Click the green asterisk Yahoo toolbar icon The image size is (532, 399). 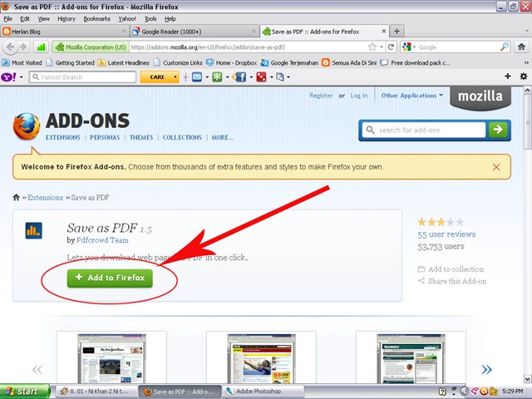pos(217,77)
